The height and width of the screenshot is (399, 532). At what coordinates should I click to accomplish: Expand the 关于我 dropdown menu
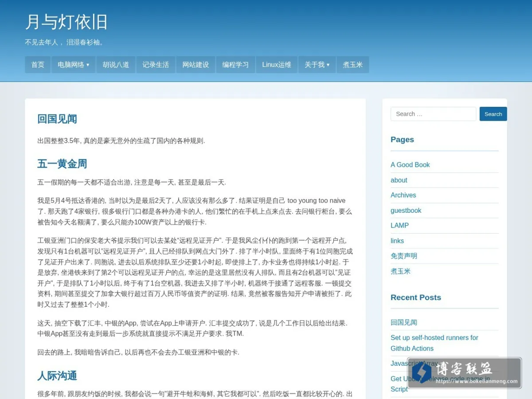317,65
